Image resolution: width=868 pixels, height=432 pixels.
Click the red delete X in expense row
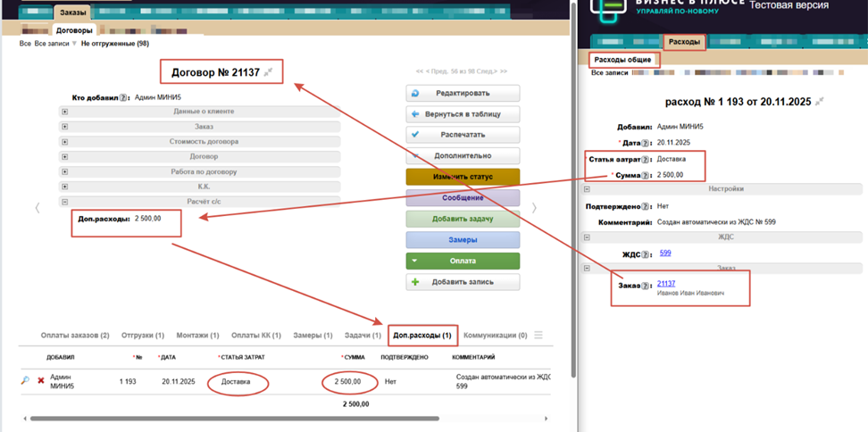click(40, 381)
